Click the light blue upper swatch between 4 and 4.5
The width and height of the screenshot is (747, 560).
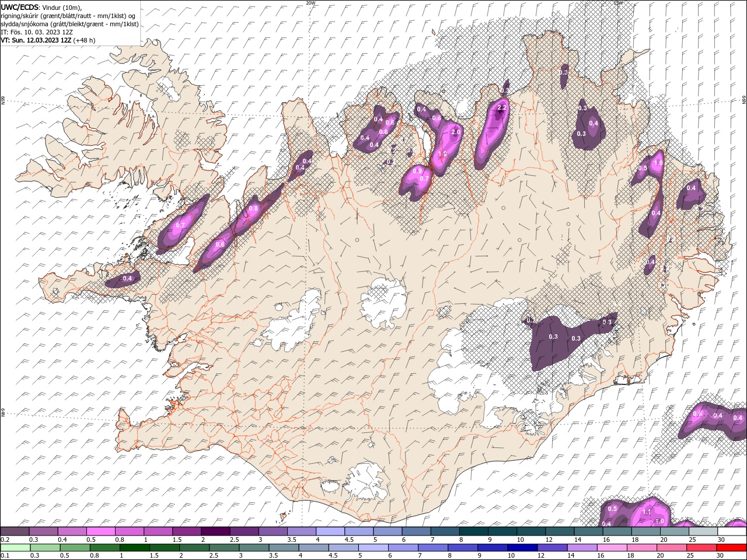330,531
